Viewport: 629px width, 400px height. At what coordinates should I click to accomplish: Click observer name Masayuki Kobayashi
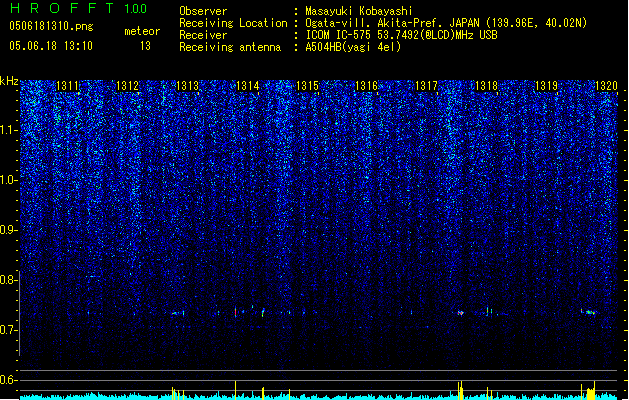359,11
